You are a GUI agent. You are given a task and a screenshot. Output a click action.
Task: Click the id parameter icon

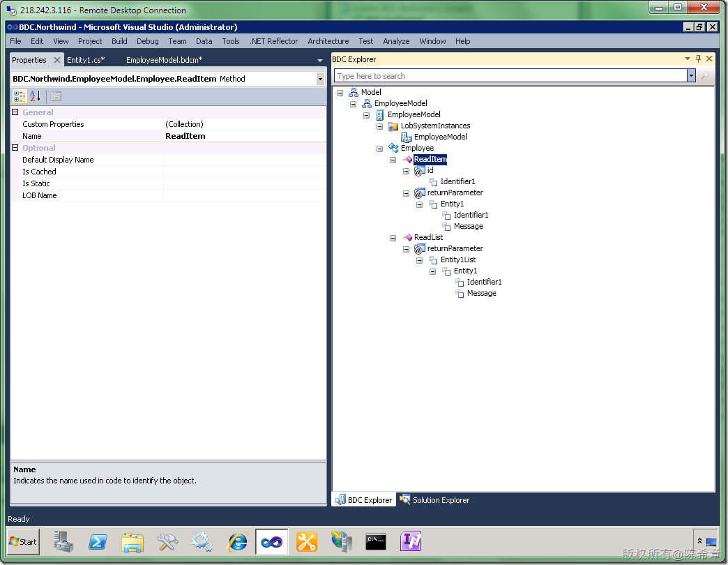419,170
